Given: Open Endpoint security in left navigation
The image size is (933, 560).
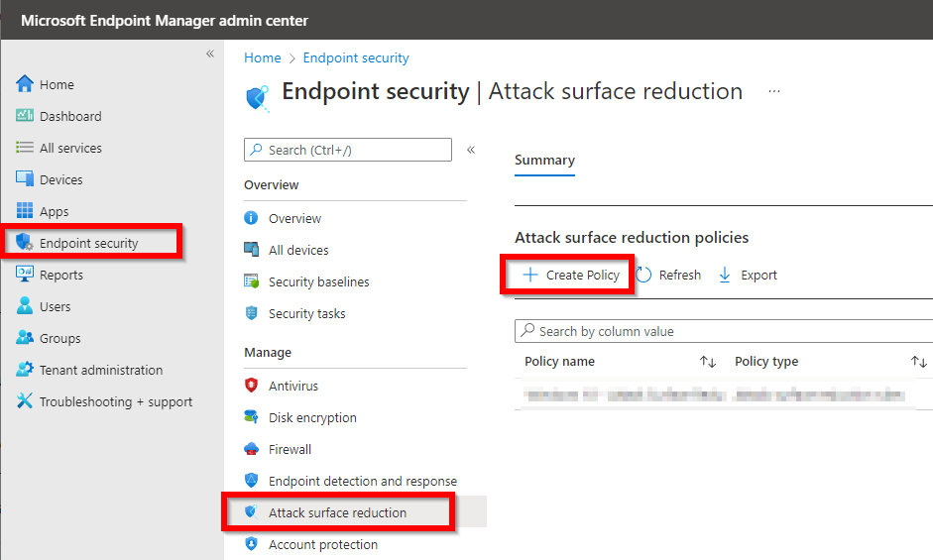Looking at the screenshot, I should (88, 243).
